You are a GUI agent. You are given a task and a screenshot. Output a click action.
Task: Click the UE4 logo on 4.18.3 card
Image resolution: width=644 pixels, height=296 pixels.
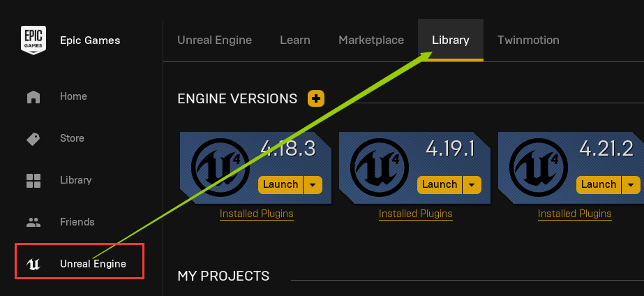click(220, 168)
